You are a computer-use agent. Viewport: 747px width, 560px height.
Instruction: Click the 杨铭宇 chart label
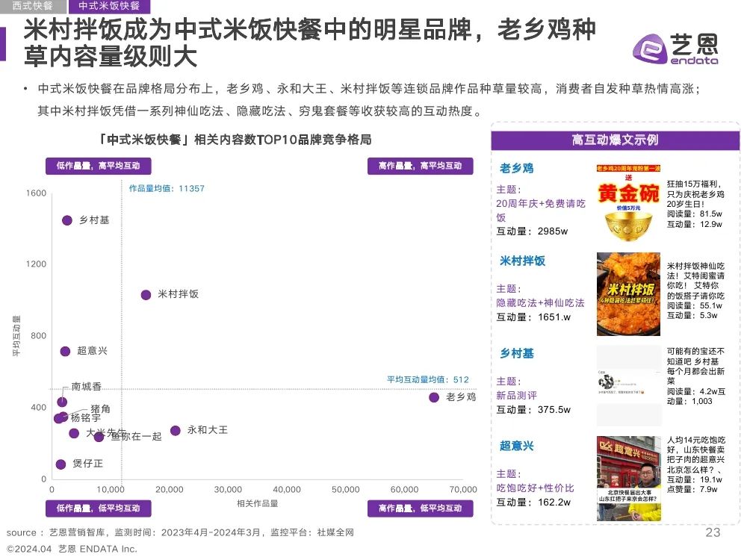(x=86, y=418)
